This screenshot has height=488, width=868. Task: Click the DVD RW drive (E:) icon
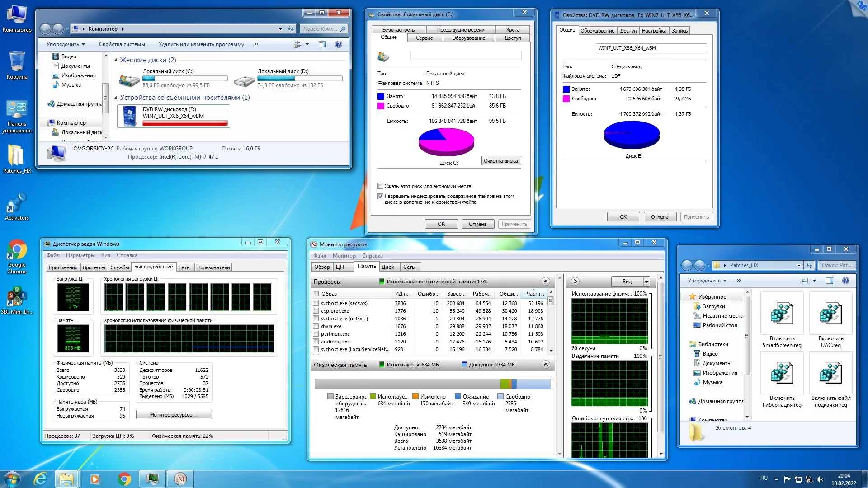coord(129,116)
